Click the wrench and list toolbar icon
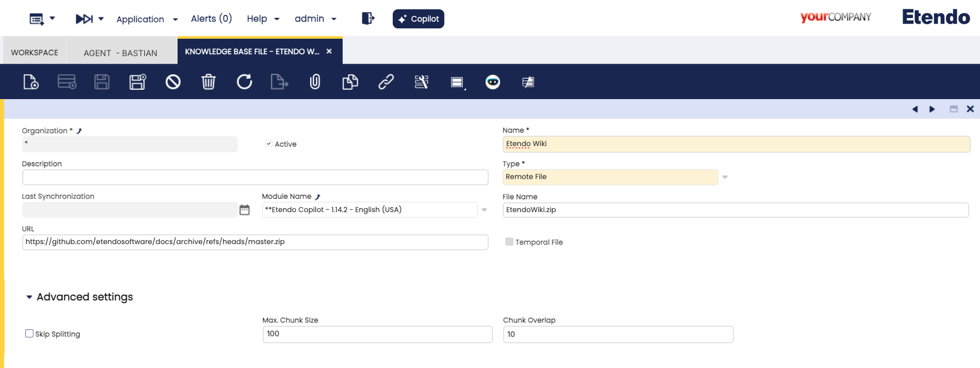The width and height of the screenshot is (980, 368). pyautogui.click(x=422, y=82)
